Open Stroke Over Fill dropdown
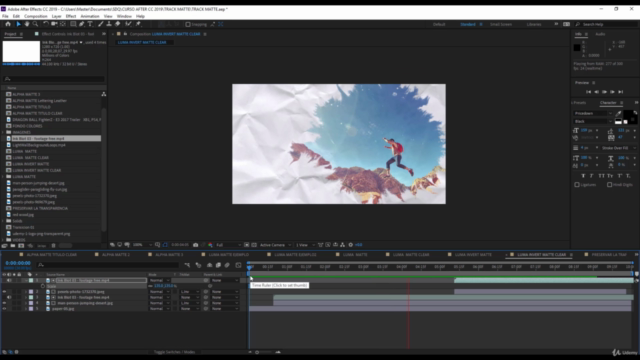Viewport: 640px width, 360px height. click(619, 148)
